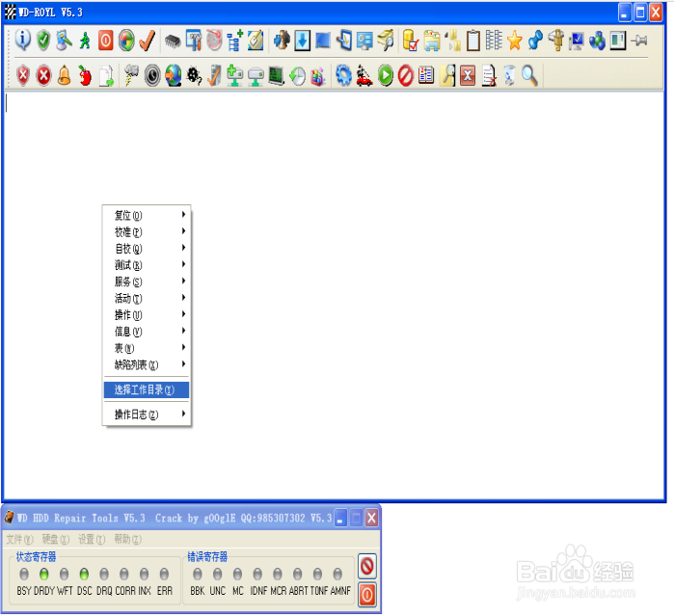Click the red car with crane icon
674x616 pixels.
364,75
